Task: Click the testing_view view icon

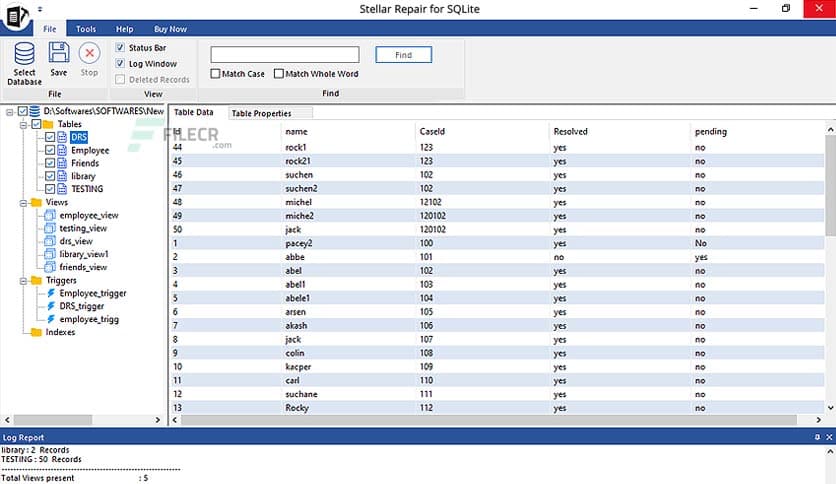Action: (50, 228)
